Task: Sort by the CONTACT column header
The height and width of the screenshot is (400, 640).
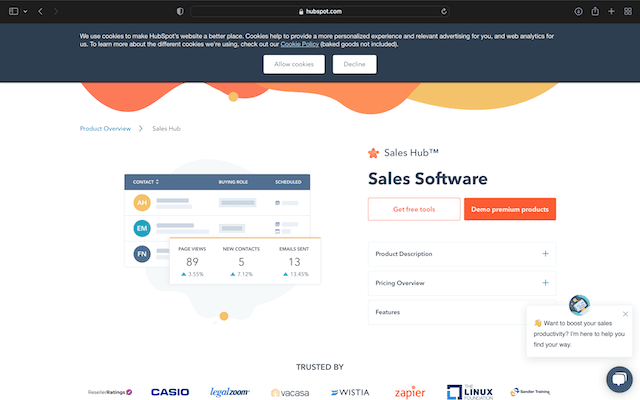Action: [146, 182]
